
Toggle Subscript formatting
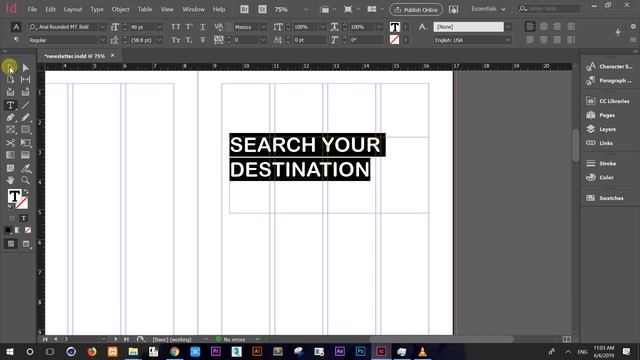(x=189, y=40)
